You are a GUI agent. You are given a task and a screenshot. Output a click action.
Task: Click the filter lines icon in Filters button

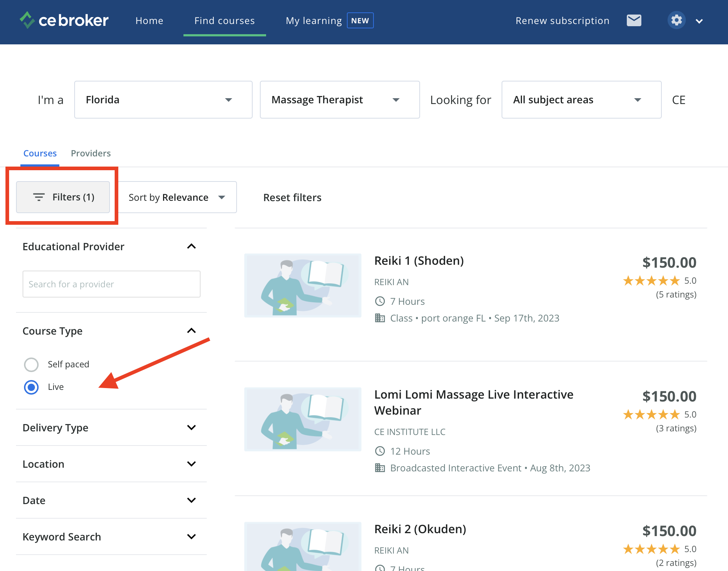39,197
